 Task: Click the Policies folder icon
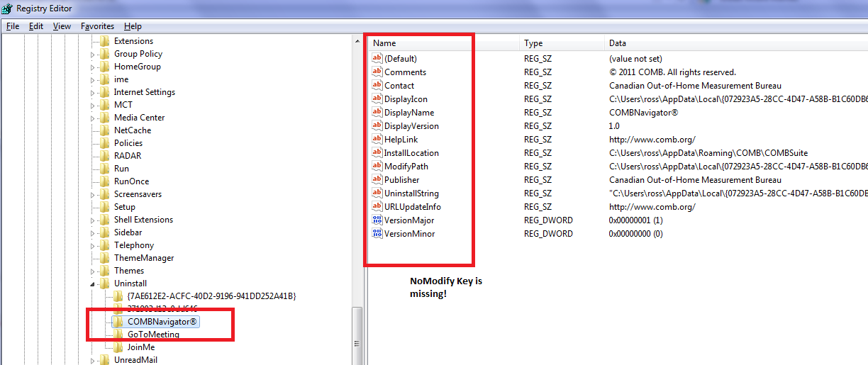tap(105, 143)
